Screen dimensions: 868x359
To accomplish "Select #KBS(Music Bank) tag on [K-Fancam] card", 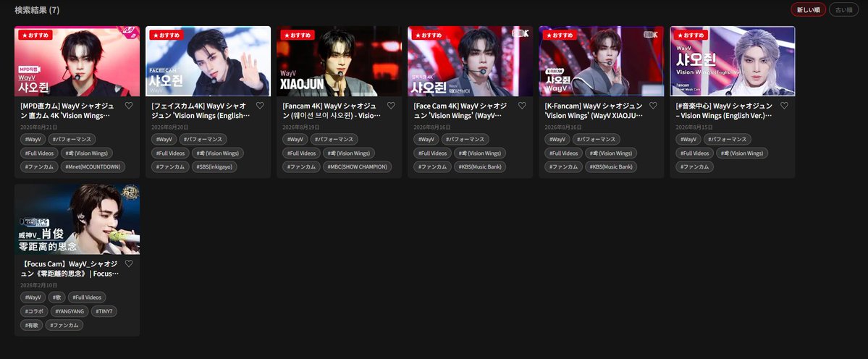I will [x=611, y=166].
